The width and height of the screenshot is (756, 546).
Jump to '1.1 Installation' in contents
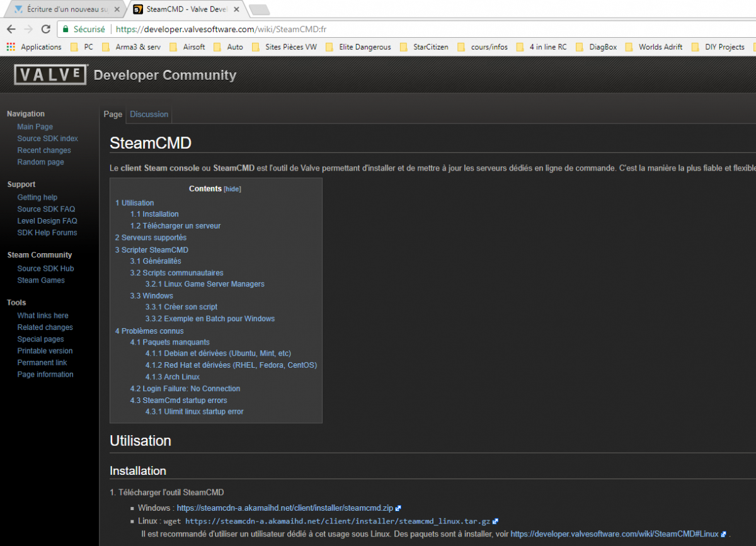pyautogui.click(x=154, y=214)
